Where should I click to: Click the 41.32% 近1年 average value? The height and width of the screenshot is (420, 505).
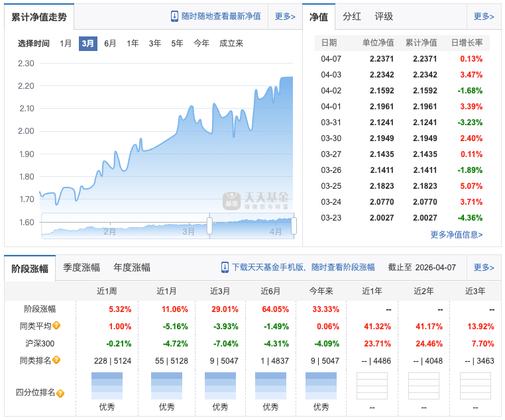(378, 327)
